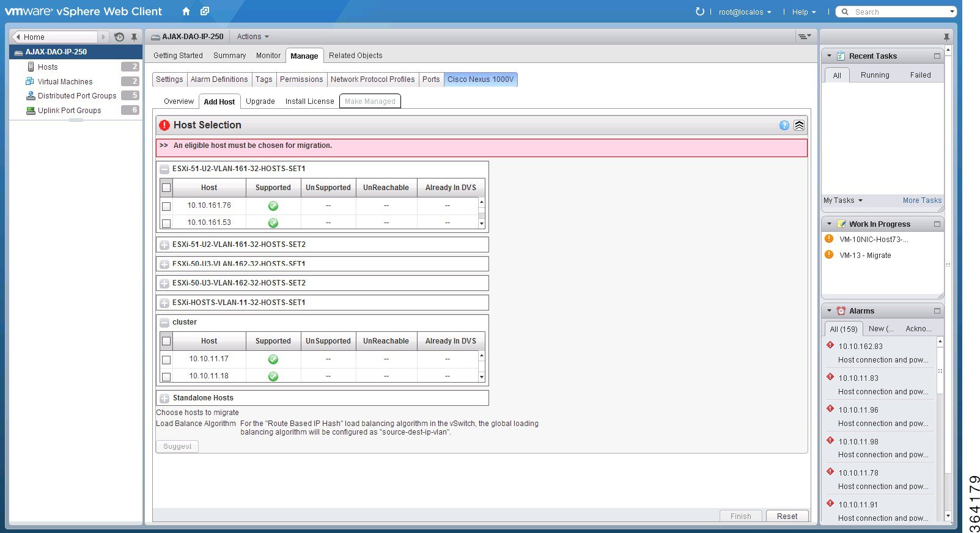Click the warning icon for VM-13 - Migrate
980x533 pixels.
(x=829, y=255)
